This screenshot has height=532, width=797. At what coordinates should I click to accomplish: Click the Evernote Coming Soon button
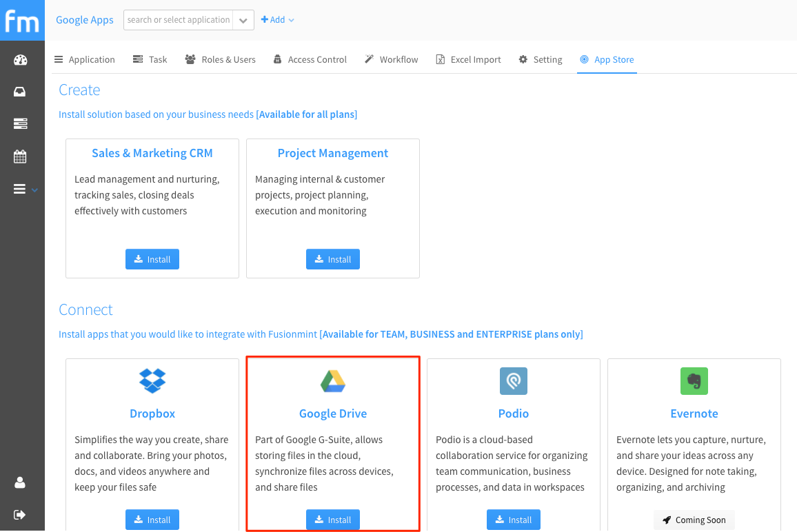tap(694, 520)
